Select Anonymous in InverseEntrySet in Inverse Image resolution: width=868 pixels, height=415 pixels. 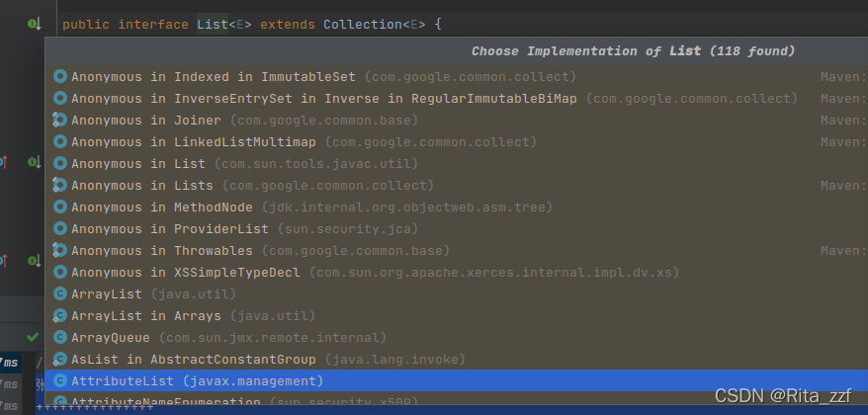point(456,99)
